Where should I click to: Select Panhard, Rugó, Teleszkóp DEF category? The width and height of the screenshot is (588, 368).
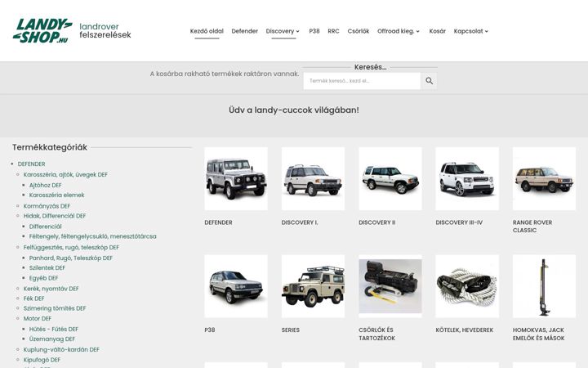71,258
